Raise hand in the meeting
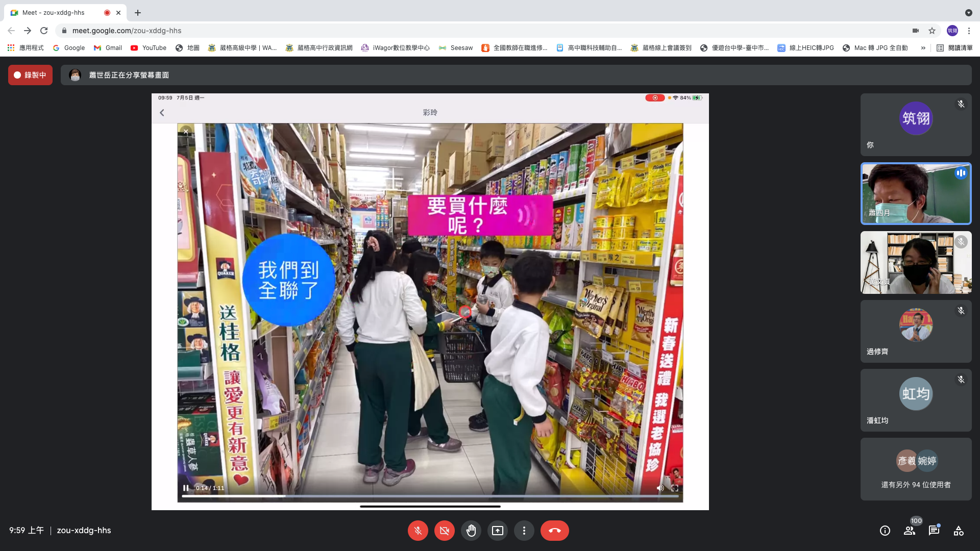Screen dimensions: 980x551 coord(471,531)
